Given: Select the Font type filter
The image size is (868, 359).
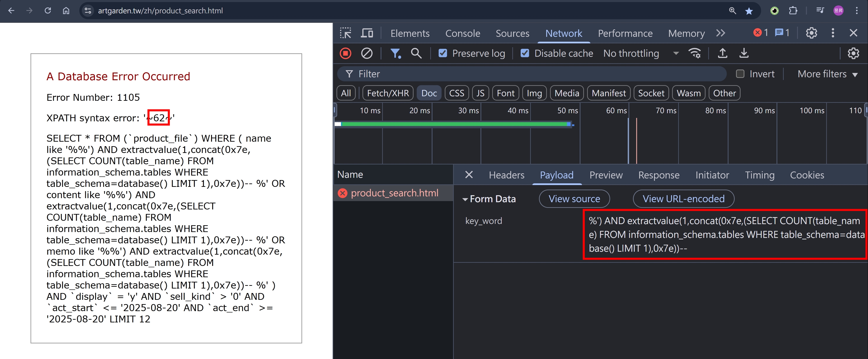Looking at the screenshot, I should (x=506, y=93).
